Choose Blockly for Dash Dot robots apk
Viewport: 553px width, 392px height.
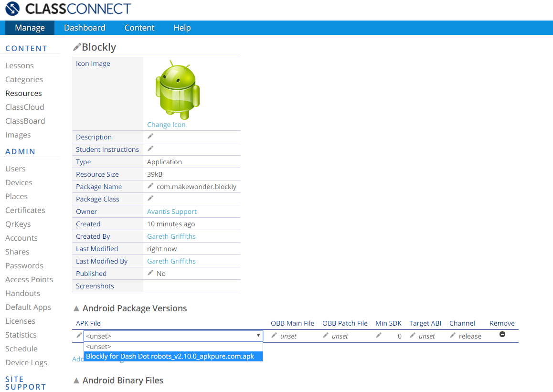tap(173, 356)
